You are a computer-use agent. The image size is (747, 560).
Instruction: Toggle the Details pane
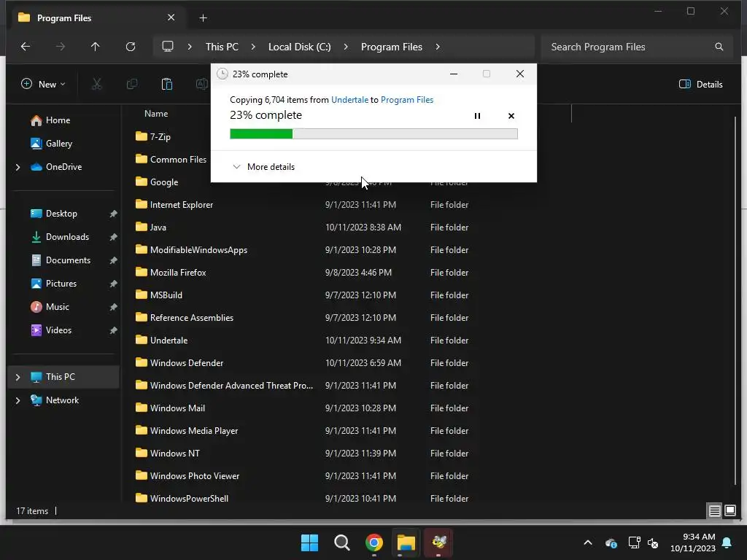(x=701, y=85)
